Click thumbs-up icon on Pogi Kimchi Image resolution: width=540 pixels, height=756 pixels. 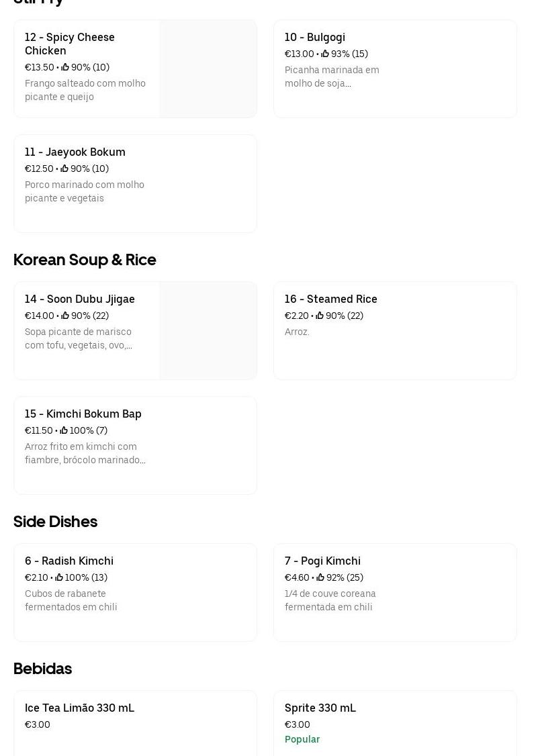320,577
